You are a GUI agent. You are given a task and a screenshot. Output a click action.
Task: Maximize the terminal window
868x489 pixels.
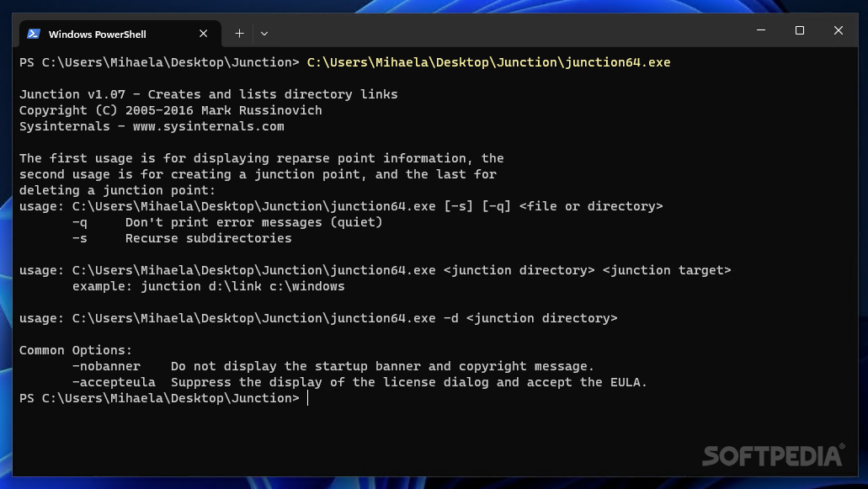(x=799, y=30)
